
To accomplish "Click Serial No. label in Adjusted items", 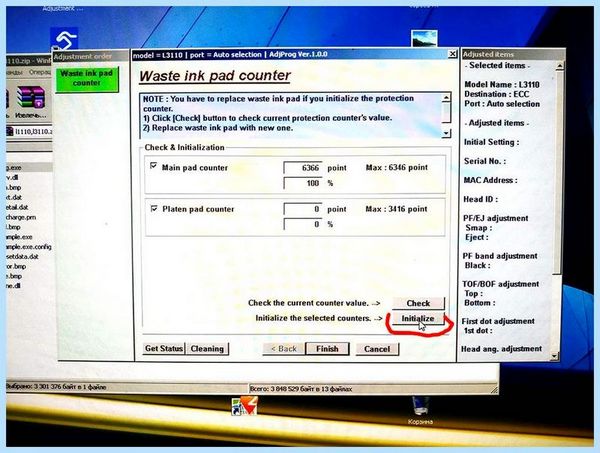I will coord(485,161).
